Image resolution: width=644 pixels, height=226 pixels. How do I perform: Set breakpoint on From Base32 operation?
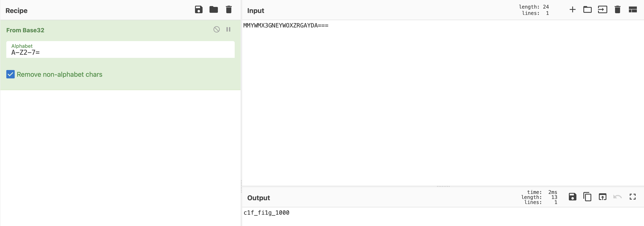point(228,30)
